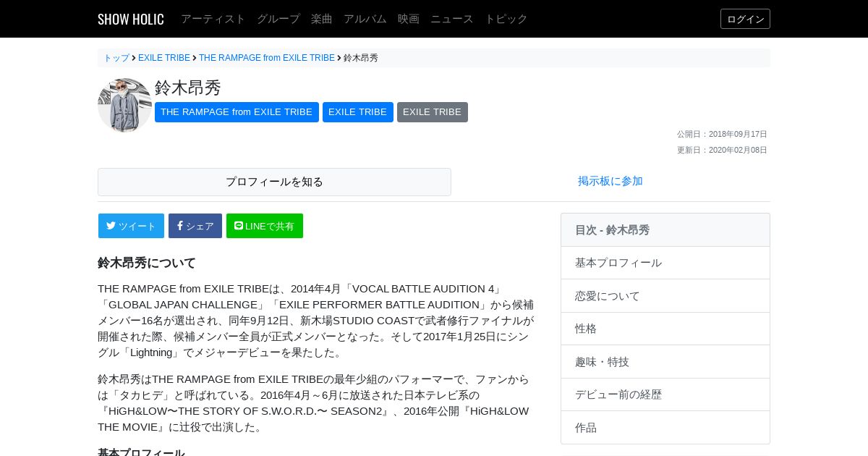Jump to 基本プロフィール in the table of contents
Viewport: 868px width, 456px height.
pyautogui.click(x=665, y=263)
